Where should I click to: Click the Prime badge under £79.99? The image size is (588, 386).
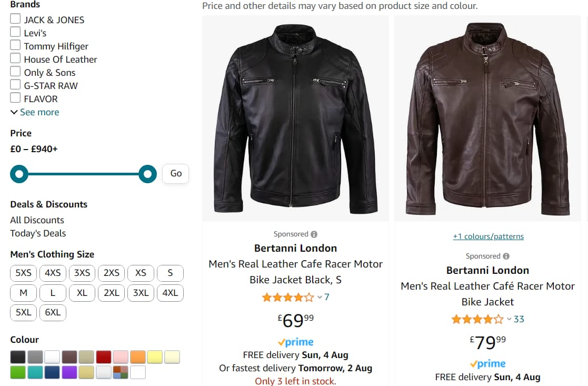[487, 363]
